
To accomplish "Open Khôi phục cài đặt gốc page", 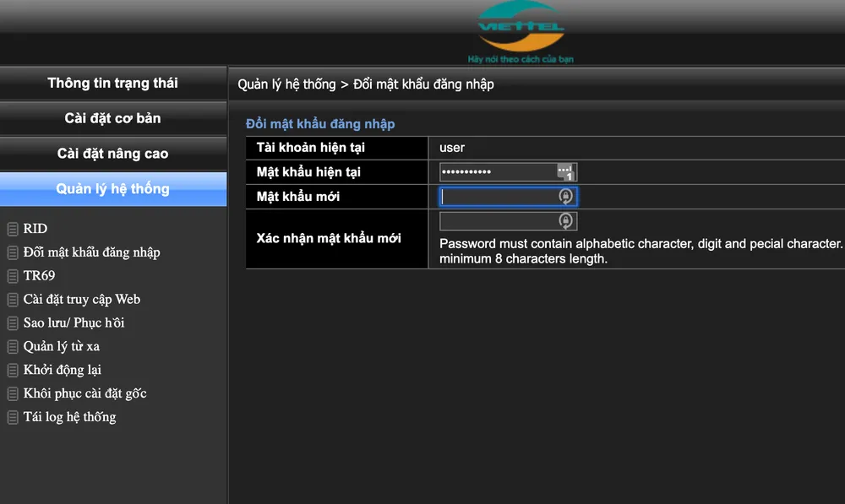I will tap(84, 393).
